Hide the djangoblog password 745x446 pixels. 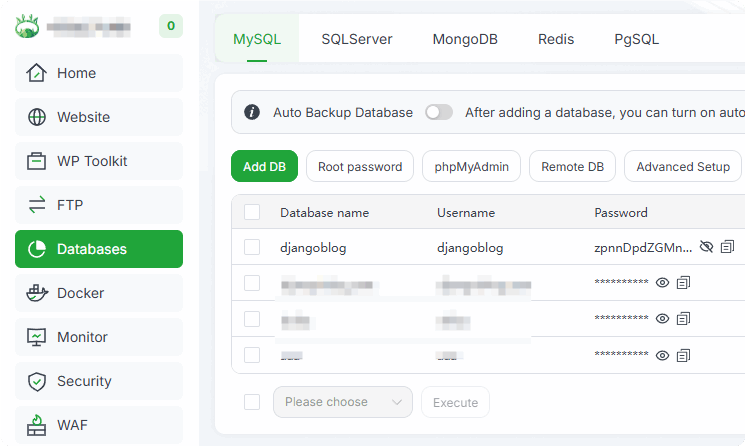click(706, 247)
